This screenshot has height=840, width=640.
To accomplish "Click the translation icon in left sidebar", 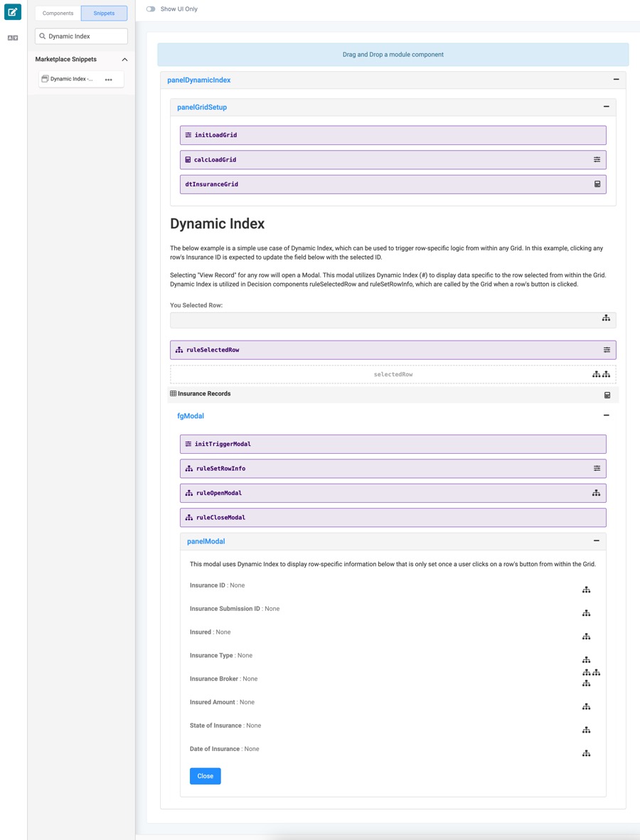I will pos(13,38).
